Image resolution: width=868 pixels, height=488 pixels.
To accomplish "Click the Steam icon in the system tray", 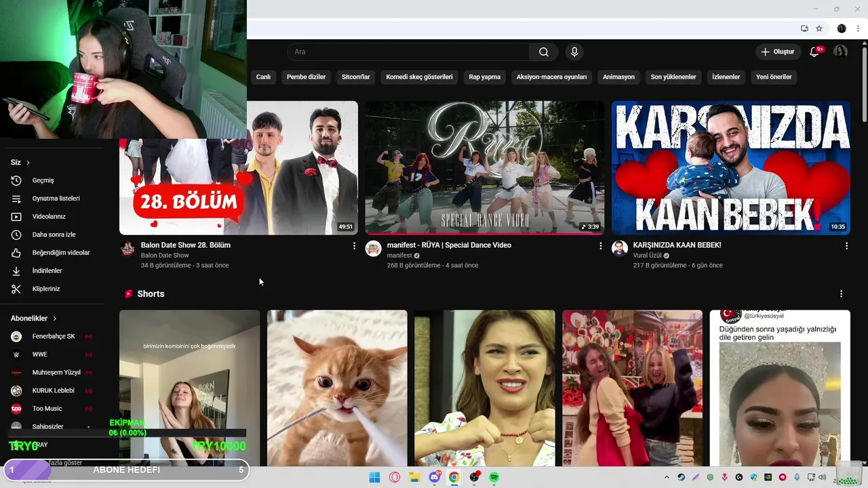I will [x=682, y=477].
